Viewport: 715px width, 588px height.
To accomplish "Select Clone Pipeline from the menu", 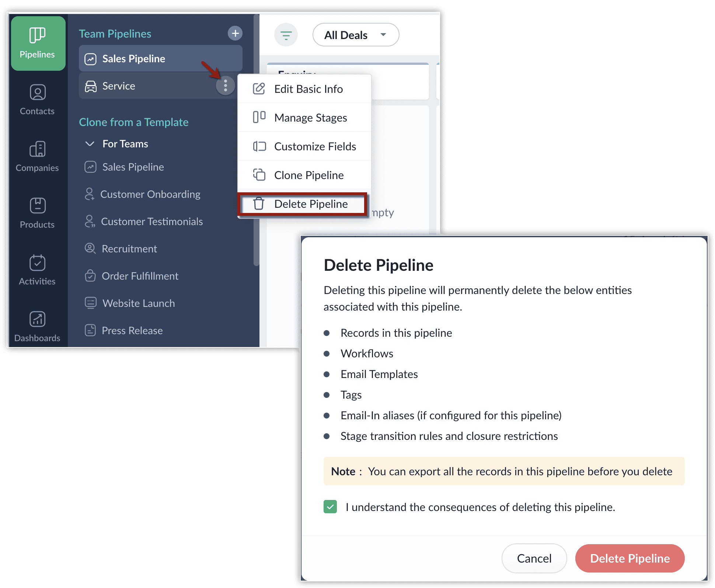I will [304, 175].
